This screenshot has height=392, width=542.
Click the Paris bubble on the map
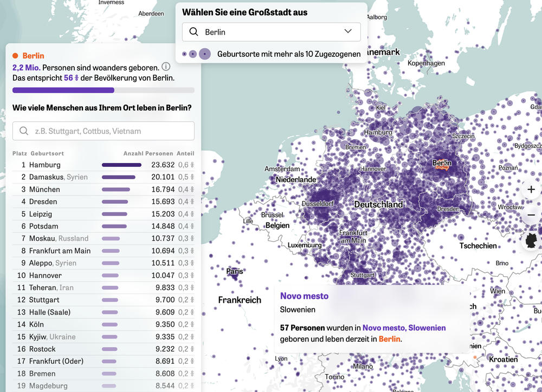[234, 273]
